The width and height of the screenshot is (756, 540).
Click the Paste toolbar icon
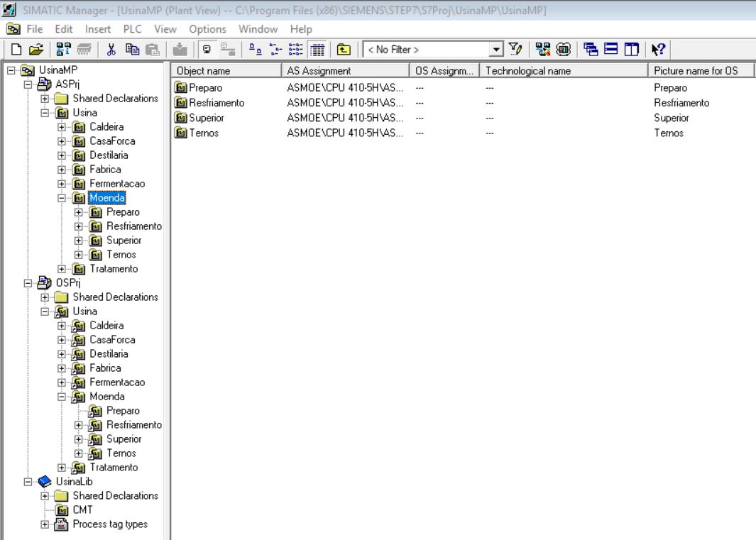153,49
